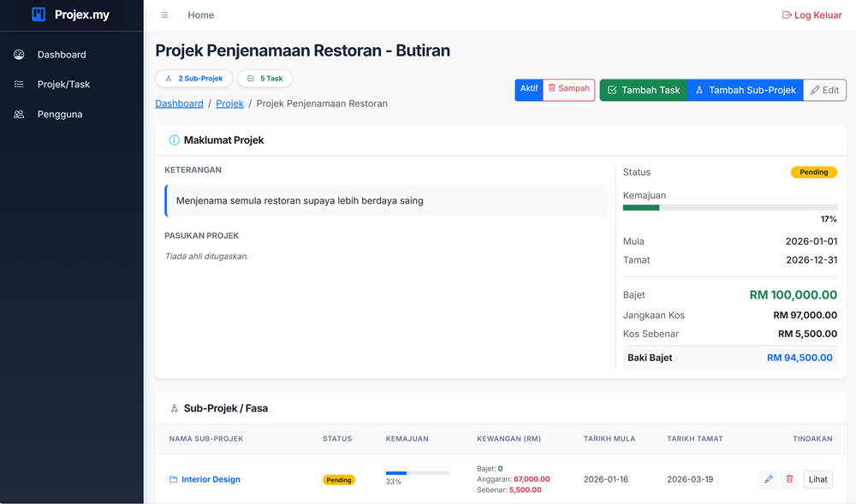
Task: Click the Pengguna users icon
Action: click(19, 115)
